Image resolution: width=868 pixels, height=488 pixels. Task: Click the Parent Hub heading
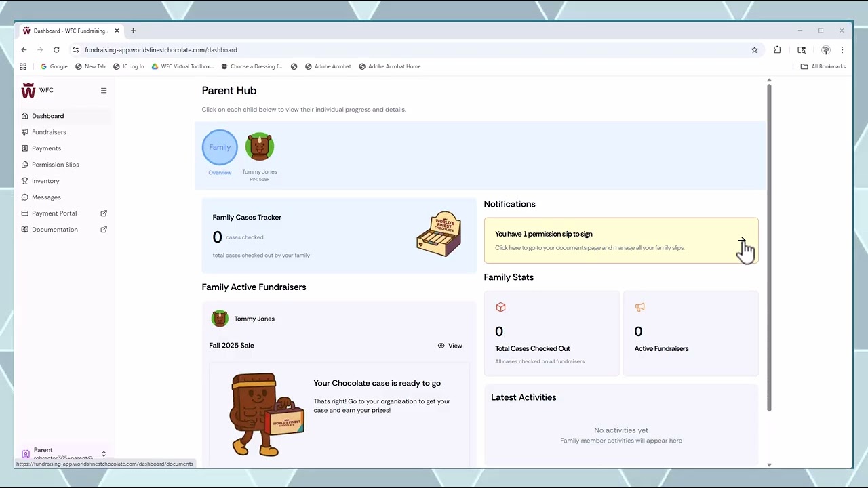[229, 91]
